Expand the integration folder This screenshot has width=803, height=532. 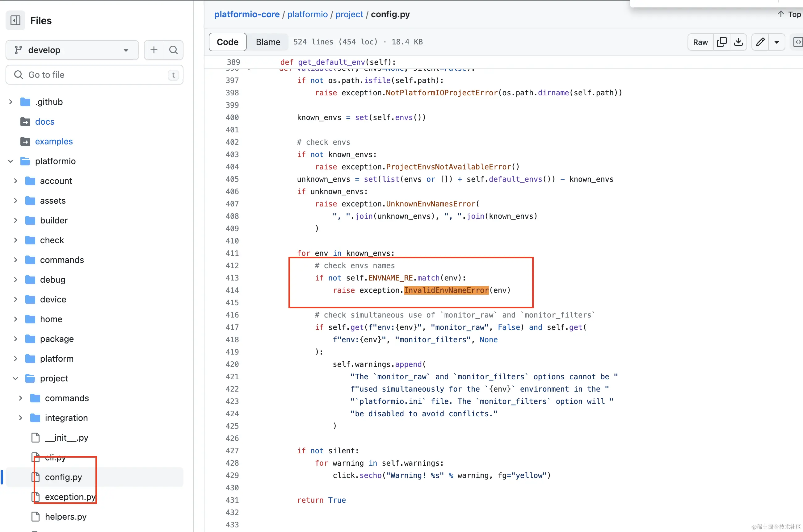coord(20,418)
